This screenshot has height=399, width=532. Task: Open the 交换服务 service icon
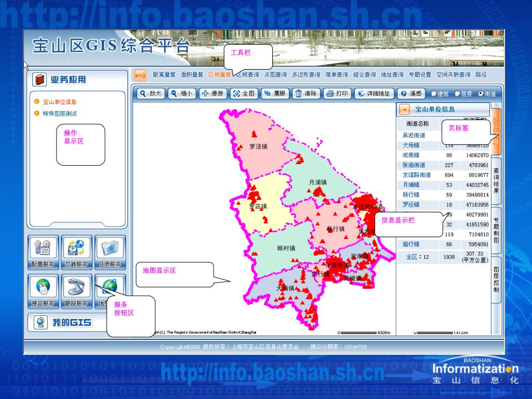pos(77,252)
